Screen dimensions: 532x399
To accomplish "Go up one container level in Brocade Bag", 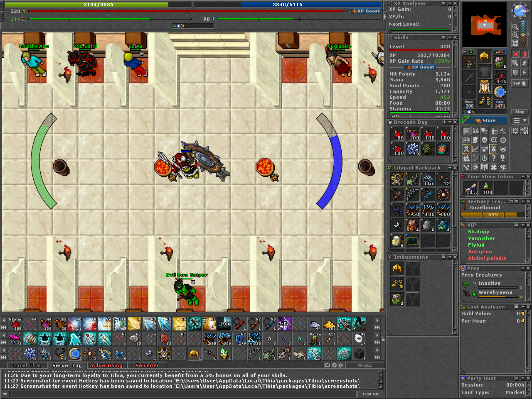I will click(x=445, y=122).
